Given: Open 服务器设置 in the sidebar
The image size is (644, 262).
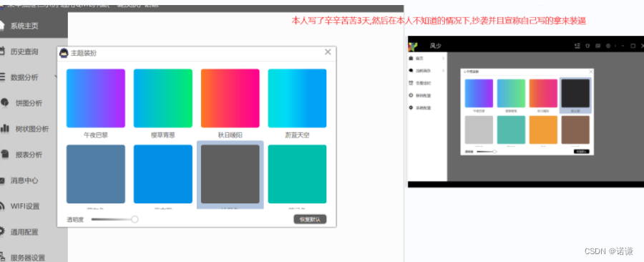Looking at the screenshot, I should tap(27, 258).
